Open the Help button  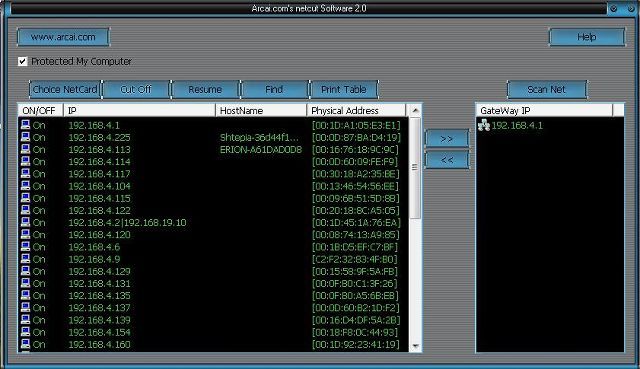(x=587, y=37)
